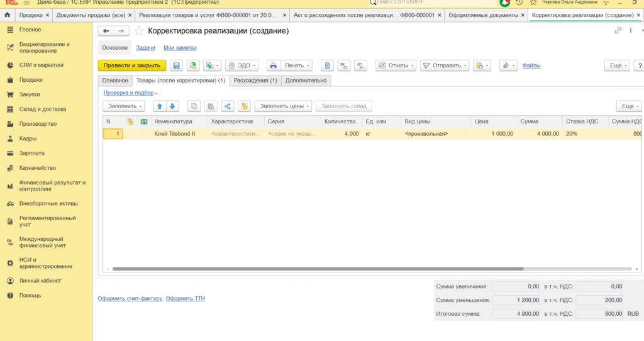Open the main toolbar Еще menu
The width and height of the screenshot is (644, 341).
tap(617, 65)
